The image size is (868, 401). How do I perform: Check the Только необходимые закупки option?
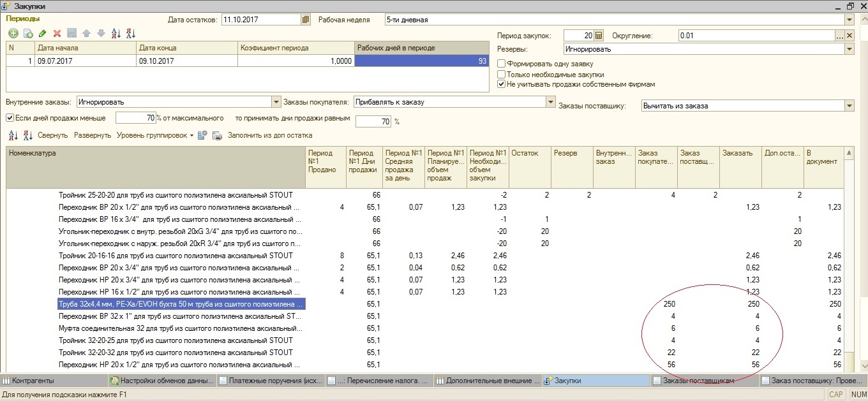[x=502, y=74]
